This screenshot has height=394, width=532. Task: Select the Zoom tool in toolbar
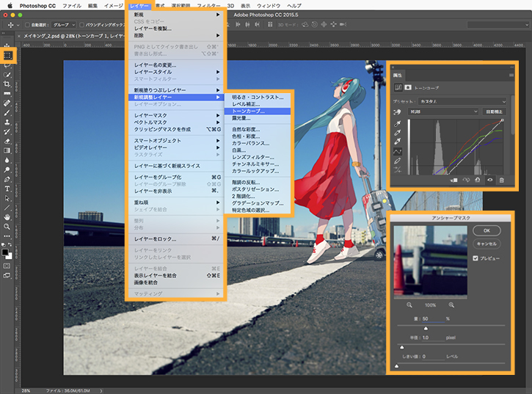pyautogui.click(x=7, y=227)
